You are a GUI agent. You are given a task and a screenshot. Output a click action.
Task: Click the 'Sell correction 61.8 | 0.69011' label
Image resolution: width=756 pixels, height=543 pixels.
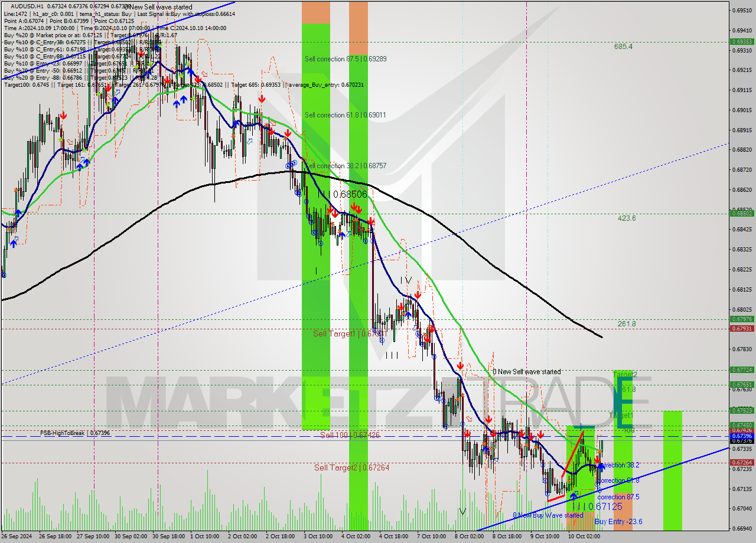[345, 115]
